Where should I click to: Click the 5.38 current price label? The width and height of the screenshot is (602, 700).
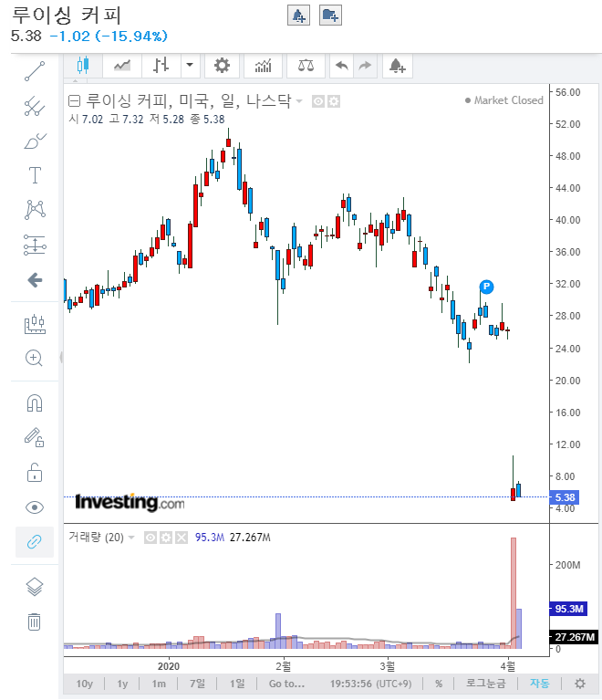click(564, 497)
